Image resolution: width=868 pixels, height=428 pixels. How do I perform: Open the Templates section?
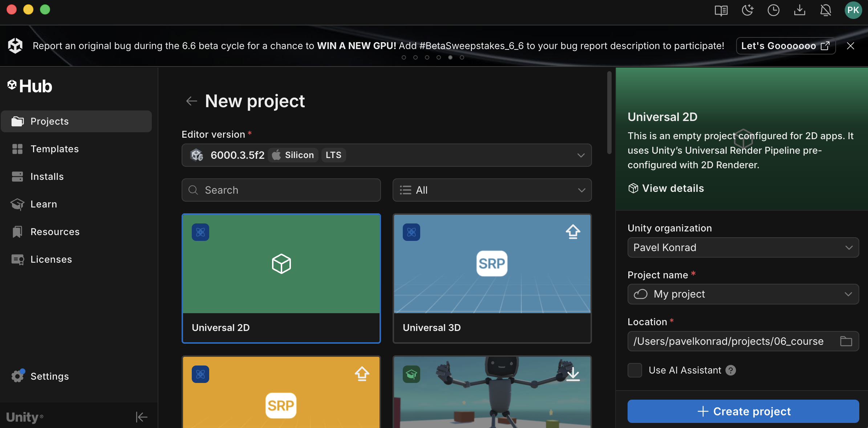[76, 149]
